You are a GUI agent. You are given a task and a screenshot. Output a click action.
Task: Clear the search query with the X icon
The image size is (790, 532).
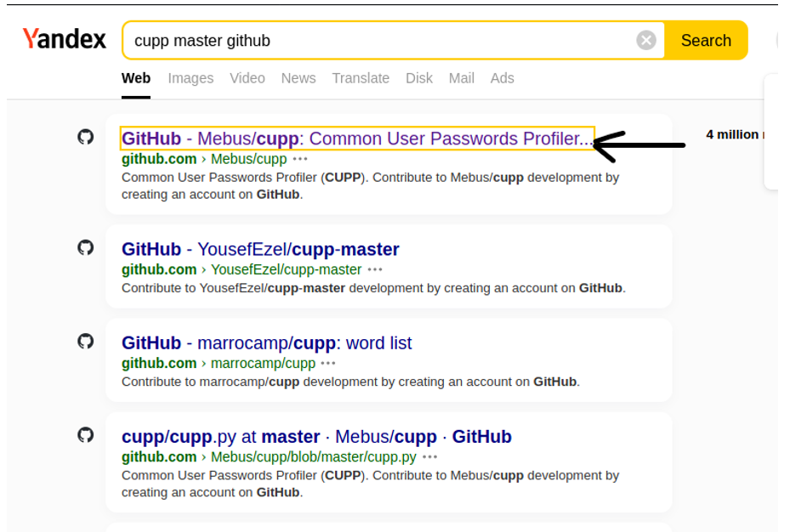(x=646, y=40)
